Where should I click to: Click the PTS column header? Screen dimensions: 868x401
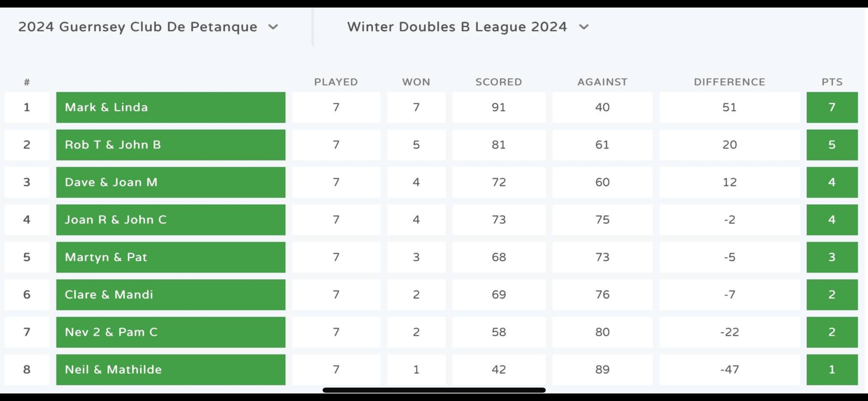tap(832, 82)
